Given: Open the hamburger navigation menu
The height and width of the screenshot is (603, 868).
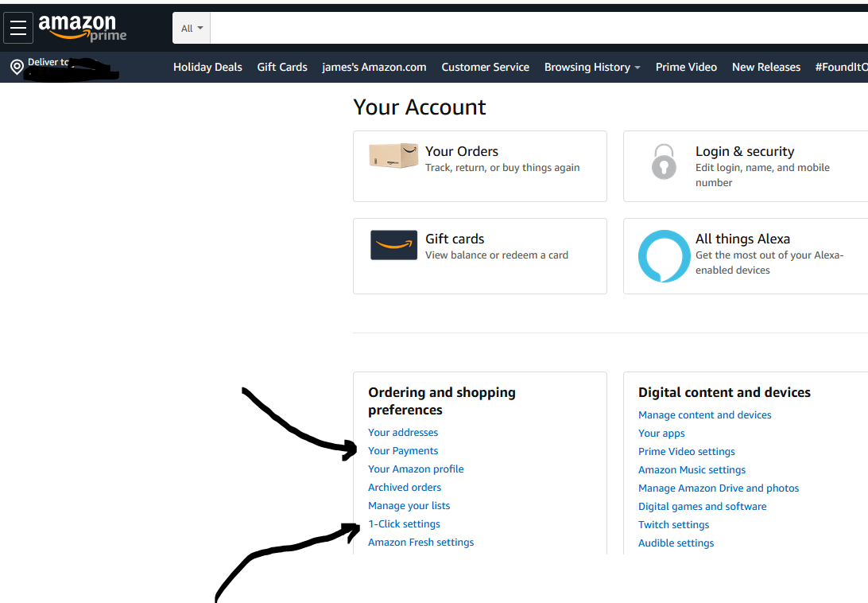Looking at the screenshot, I should 18,27.
